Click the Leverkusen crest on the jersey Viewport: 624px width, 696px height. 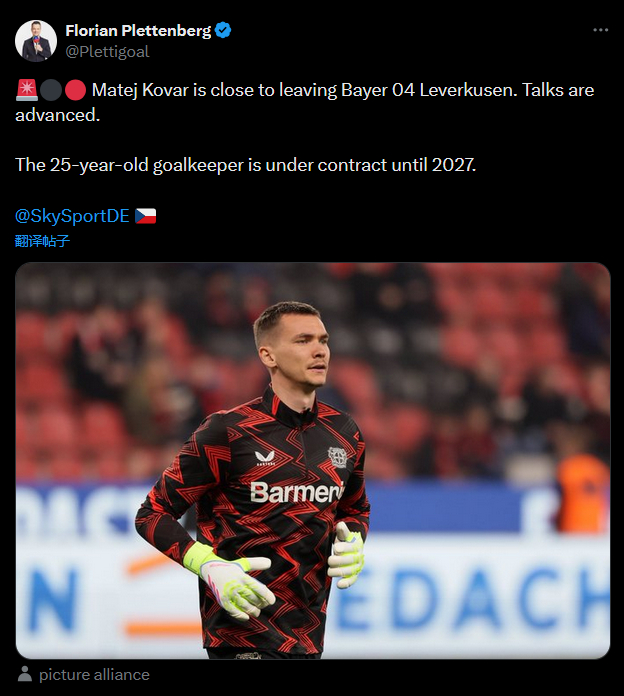click(337, 457)
